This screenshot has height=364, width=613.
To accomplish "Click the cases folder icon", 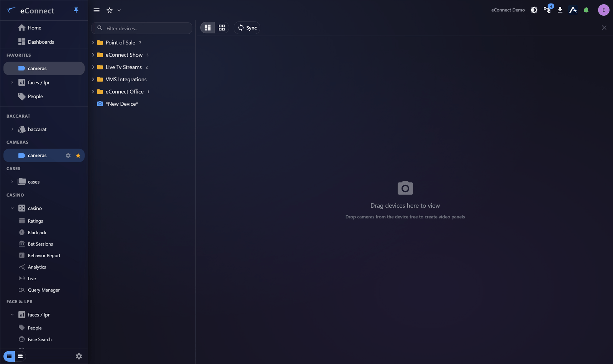I will pos(22,182).
